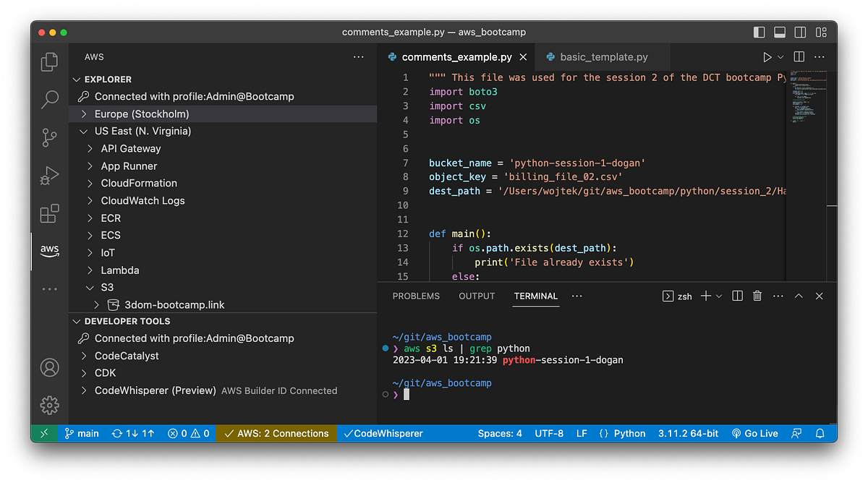Expand the IoT node
This screenshot has height=483, width=868.
point(90,252)
